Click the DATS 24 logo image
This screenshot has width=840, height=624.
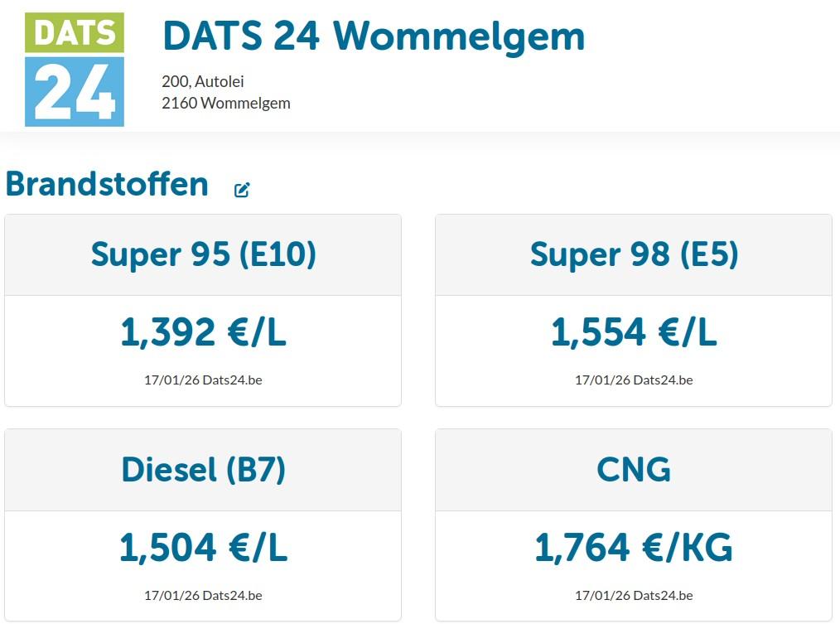point(75,70)
